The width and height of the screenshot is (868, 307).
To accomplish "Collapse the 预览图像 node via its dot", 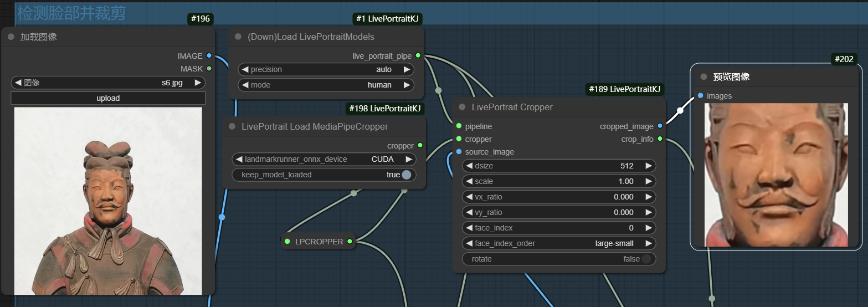I will click(x=703, y=77).
